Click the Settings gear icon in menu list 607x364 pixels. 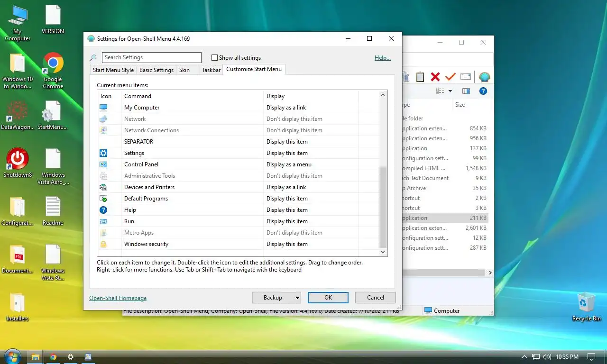[103, 153]
